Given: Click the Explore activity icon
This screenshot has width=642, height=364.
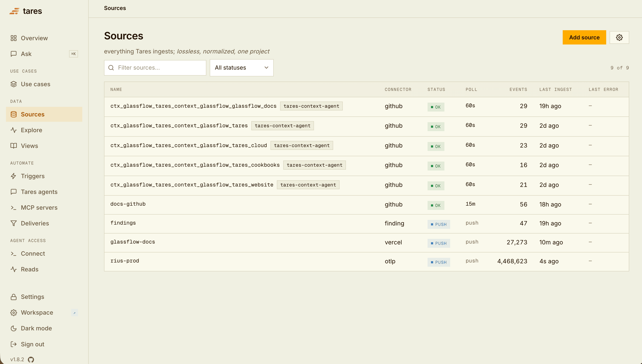Looking at the screenshot, I should click(13, 130).
